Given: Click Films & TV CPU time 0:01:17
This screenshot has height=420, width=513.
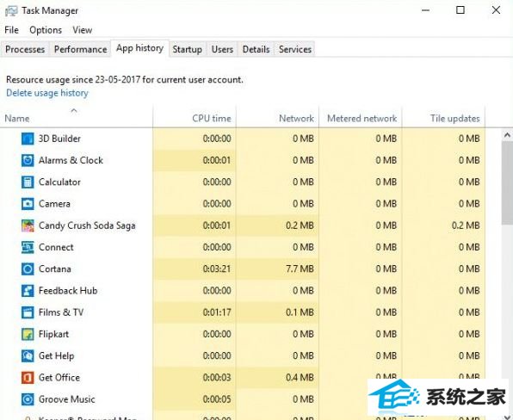Looking at the screenshot, I should pyautogui.click(x=217, y=312).
